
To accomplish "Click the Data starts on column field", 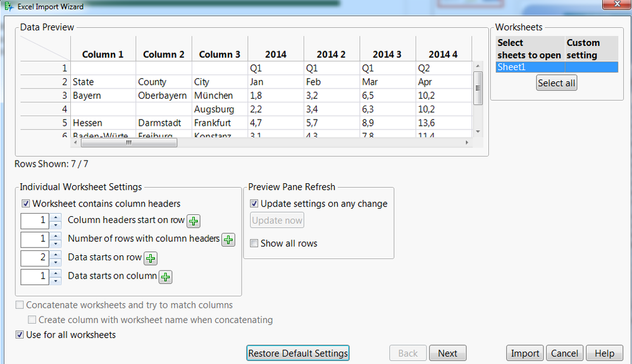I will [35, 277].
